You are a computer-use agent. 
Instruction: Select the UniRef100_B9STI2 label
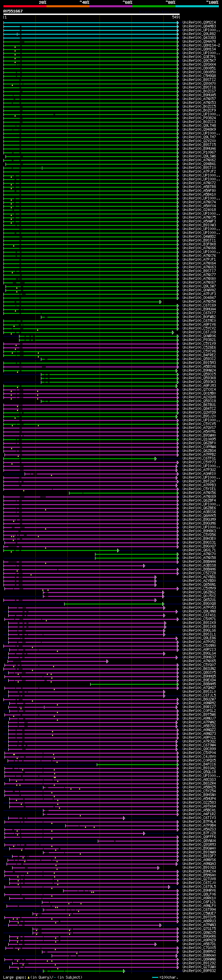point(199,80)
